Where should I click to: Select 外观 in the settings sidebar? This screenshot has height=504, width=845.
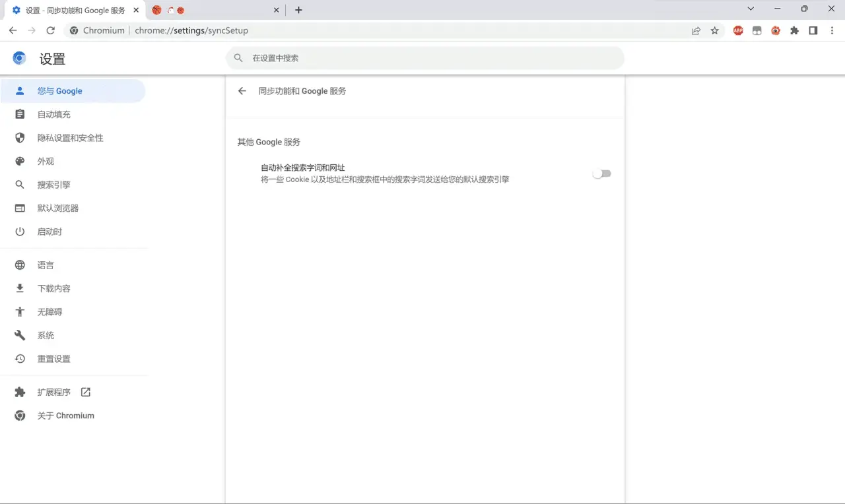(x=46, y=162)
